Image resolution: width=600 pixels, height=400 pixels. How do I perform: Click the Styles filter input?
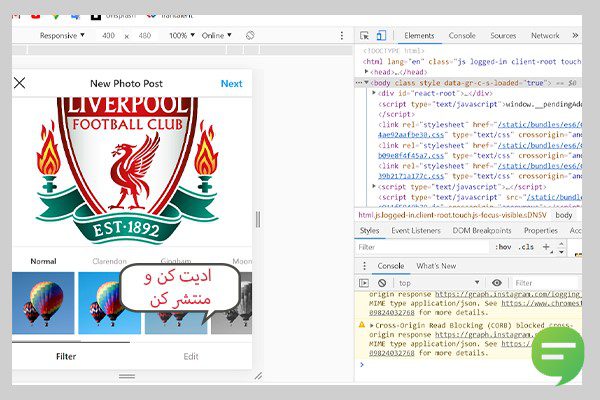coord(422,247)
